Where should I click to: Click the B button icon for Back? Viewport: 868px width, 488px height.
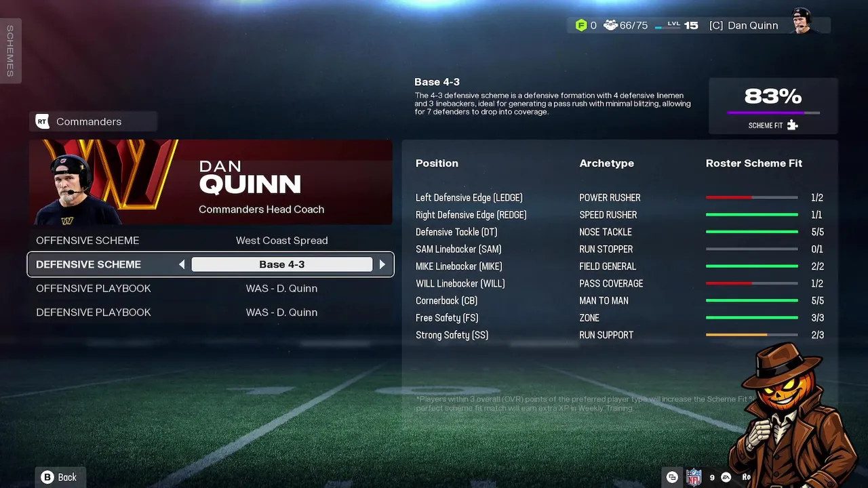pos(47,477)
